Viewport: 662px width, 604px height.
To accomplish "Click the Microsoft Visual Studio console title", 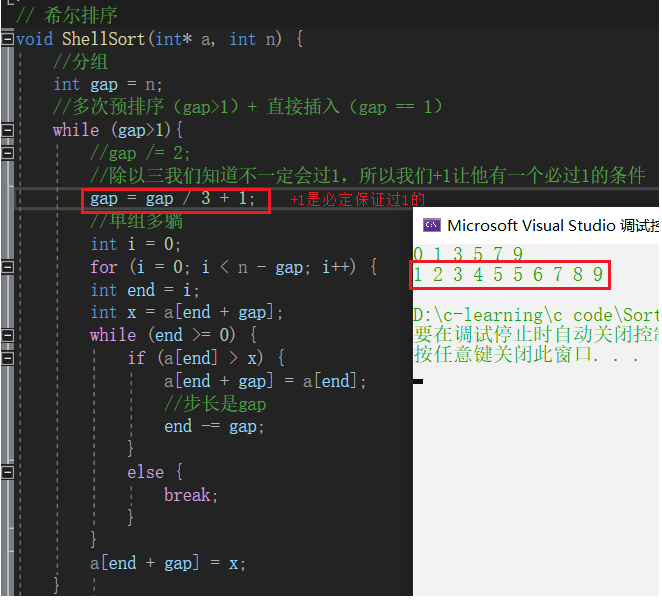I will coord(553,225).
